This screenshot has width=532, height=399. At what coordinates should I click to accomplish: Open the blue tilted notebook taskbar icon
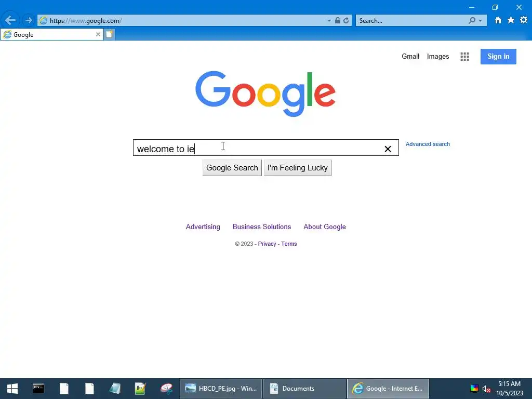click(x=115, y=389)
